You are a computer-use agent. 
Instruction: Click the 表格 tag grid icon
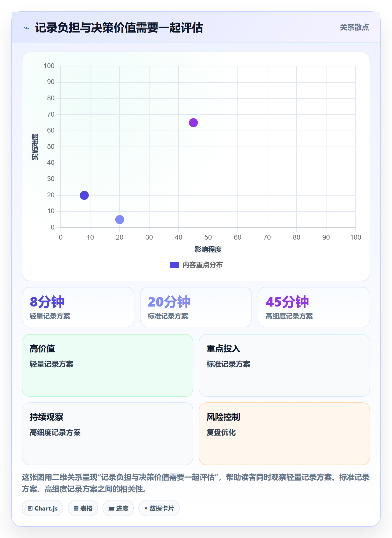click(76, 509)
